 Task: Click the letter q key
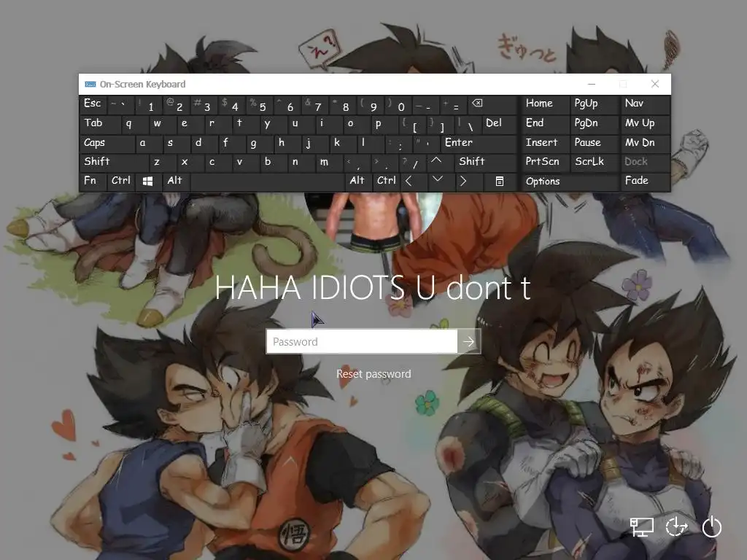[x=134, y=124]
